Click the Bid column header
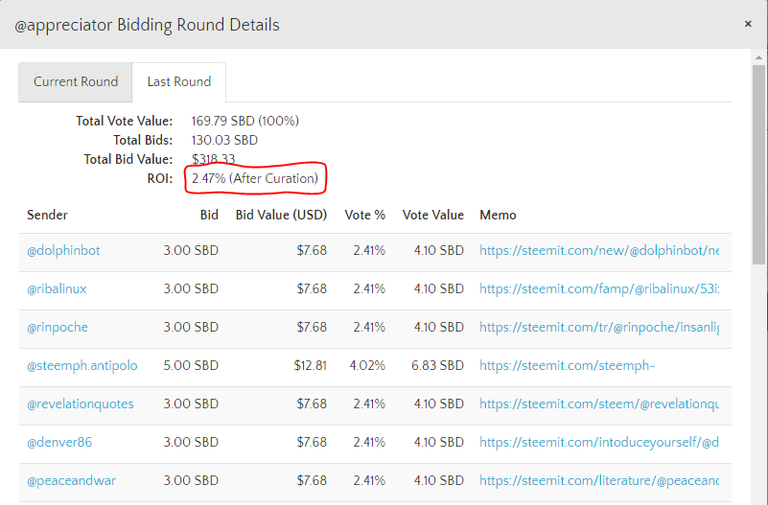The image size is (768, 505). pos(209,215)
